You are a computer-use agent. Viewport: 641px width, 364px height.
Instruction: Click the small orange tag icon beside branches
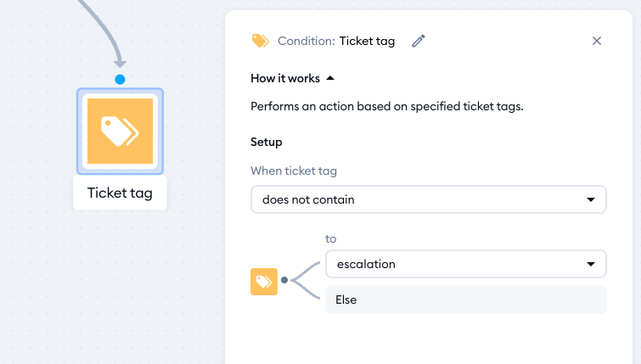pyautogui.click(x=264, y=282)
